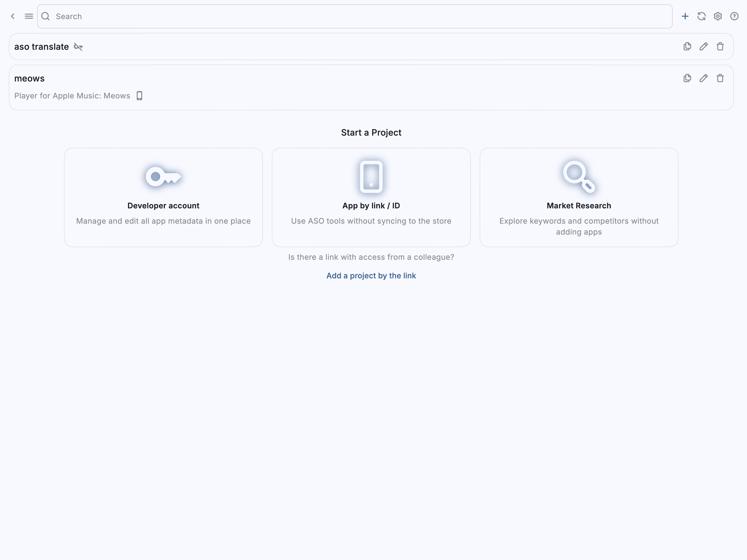Click the back arrow in top bar

click(13, 16)
